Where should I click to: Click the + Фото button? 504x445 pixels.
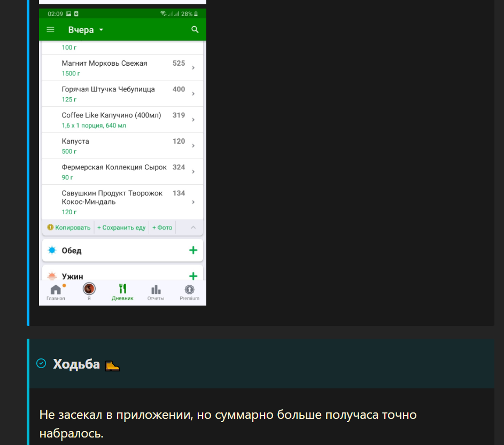(162, 228)
